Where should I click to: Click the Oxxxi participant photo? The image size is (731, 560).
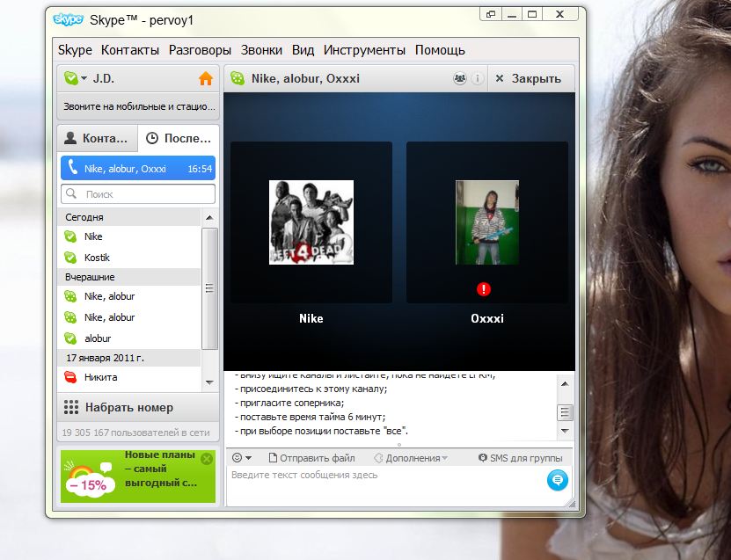coord(487,222)
